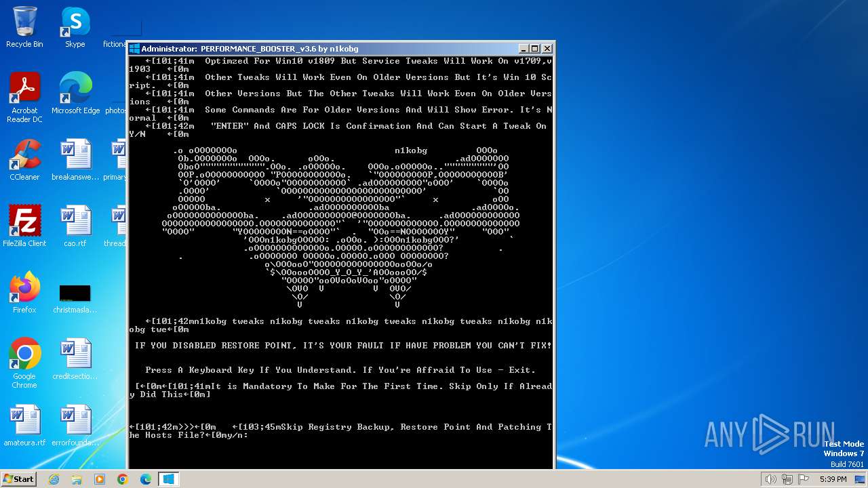Open the Windows Start menu
The width and height of the screenshot is (868, 488).
[x=19, y=479]
